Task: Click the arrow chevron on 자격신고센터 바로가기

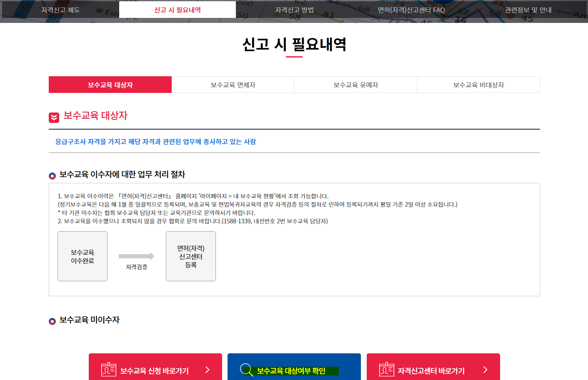Action: (485, 369)
